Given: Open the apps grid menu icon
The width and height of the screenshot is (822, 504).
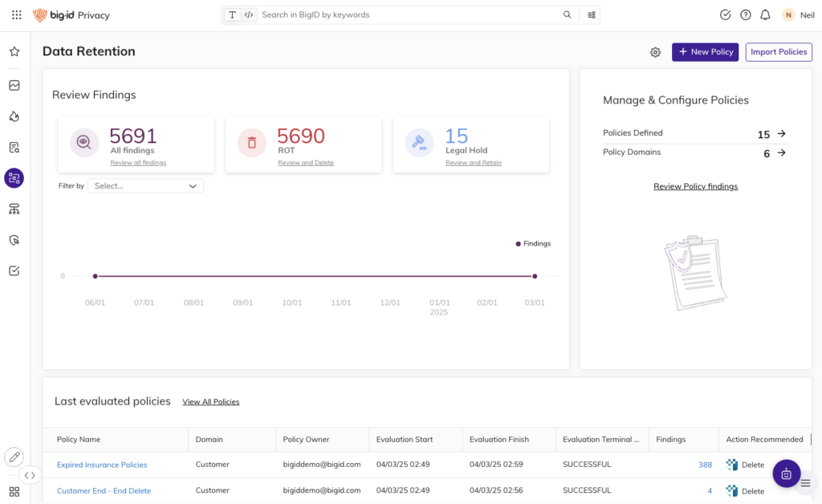Looking at the screenshot, I should 16,14.
